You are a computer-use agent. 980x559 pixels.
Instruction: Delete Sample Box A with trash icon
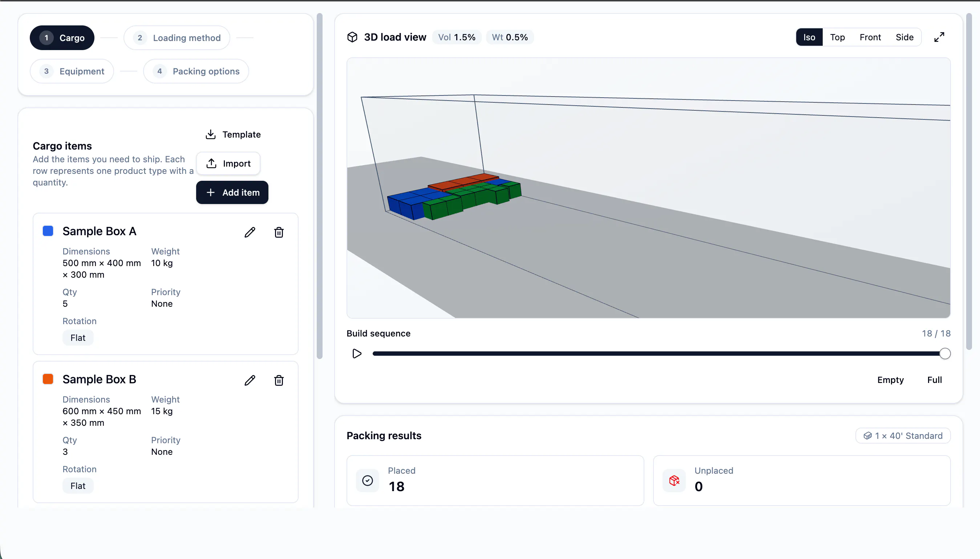279,232
